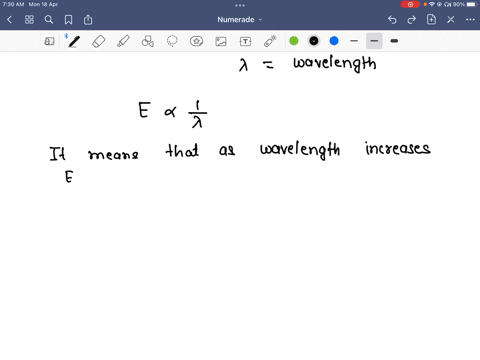The image size is (480, 360).
Task: Choose the green pen color
Action: click(x=294, y=41)
